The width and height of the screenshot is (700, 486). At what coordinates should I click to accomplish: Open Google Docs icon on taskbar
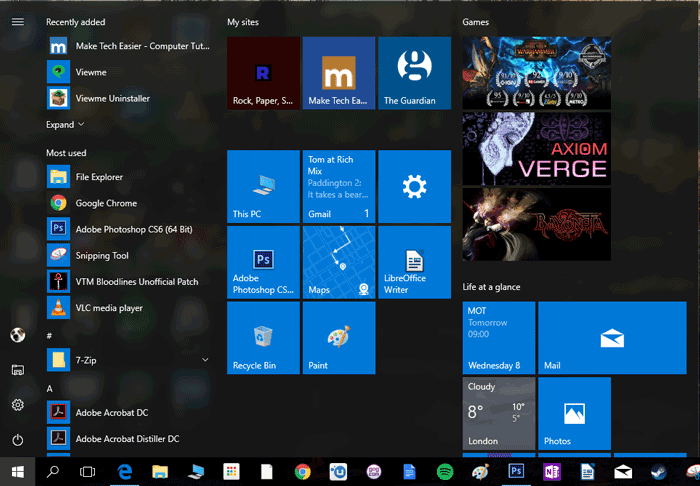tap(409, 472)
